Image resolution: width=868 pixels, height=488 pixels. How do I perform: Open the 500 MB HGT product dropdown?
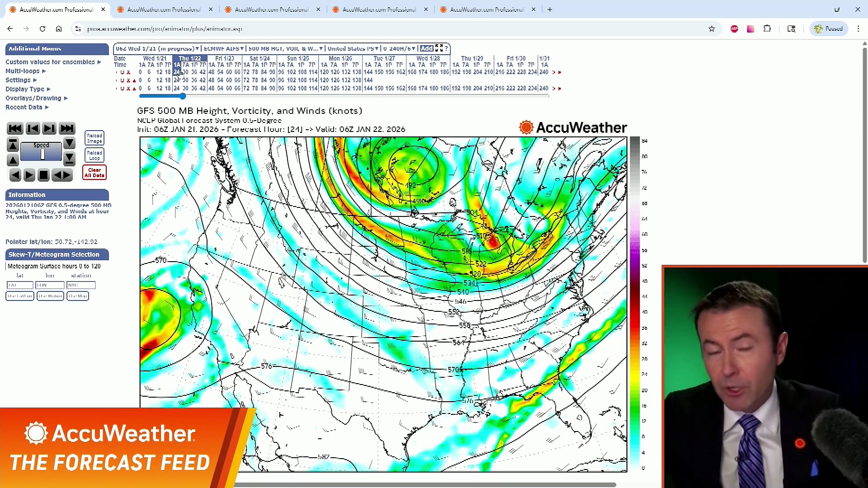point(286,48)
